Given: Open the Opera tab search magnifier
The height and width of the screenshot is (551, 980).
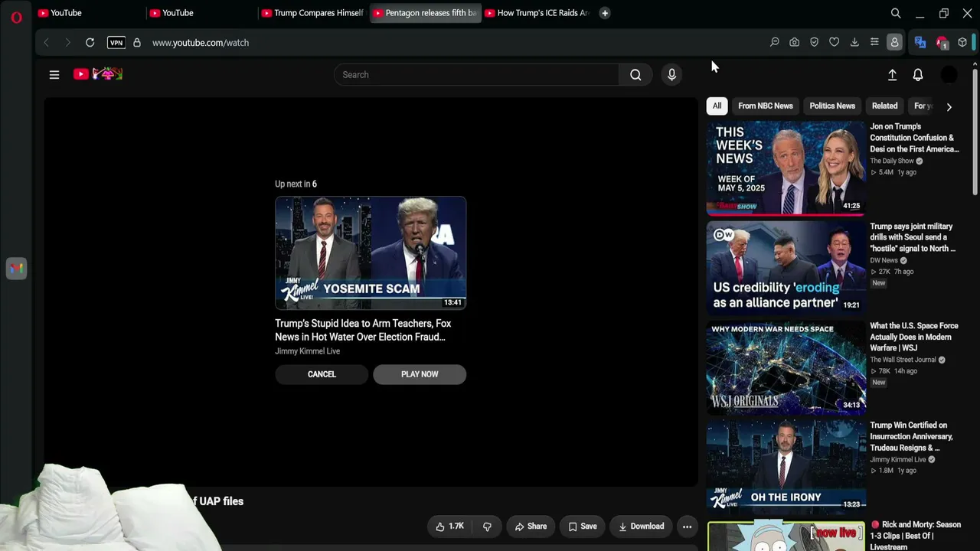Looking at the screenshot, I should click(896, 13).
